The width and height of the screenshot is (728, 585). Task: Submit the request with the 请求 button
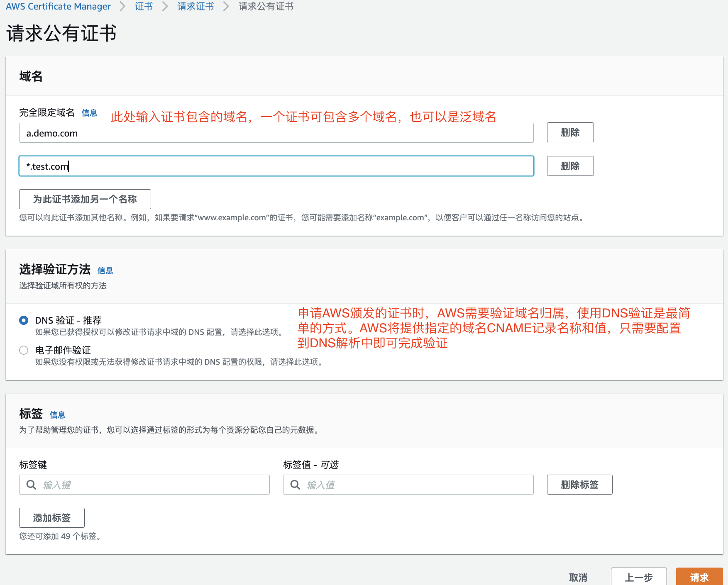tap(699, 577)
